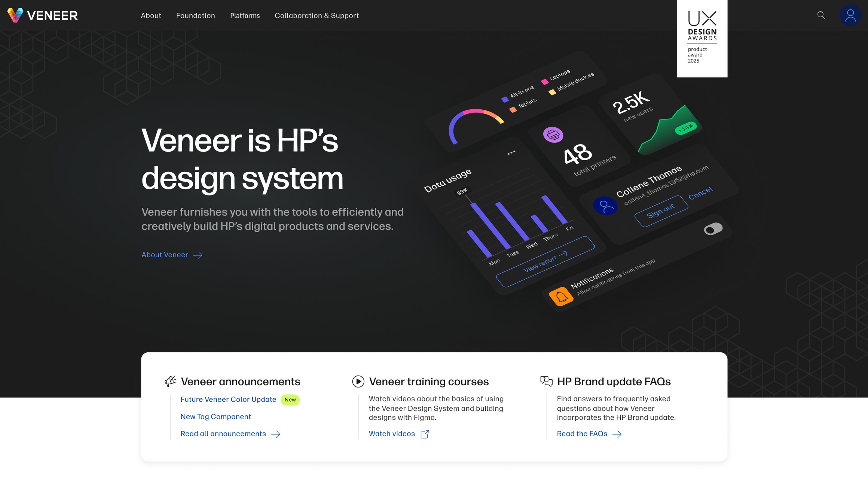Open the search magnifier icon
868x489 pixels.
(821, 15)
